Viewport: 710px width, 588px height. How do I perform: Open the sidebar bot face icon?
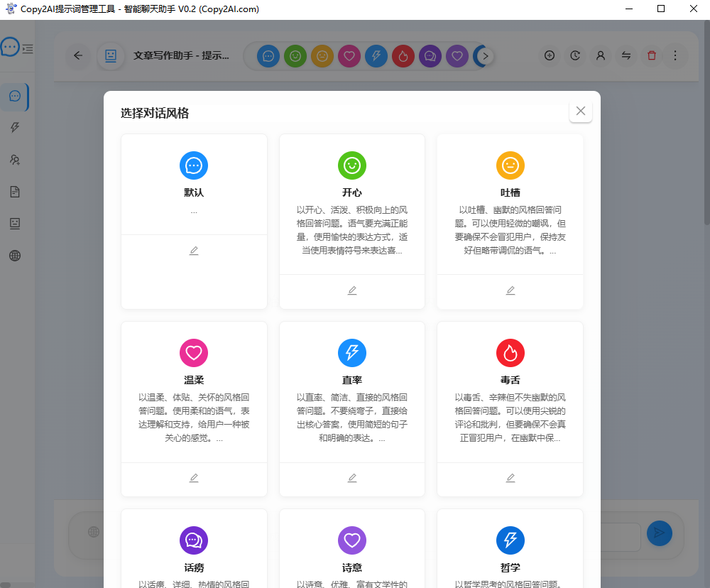point(15,224)
